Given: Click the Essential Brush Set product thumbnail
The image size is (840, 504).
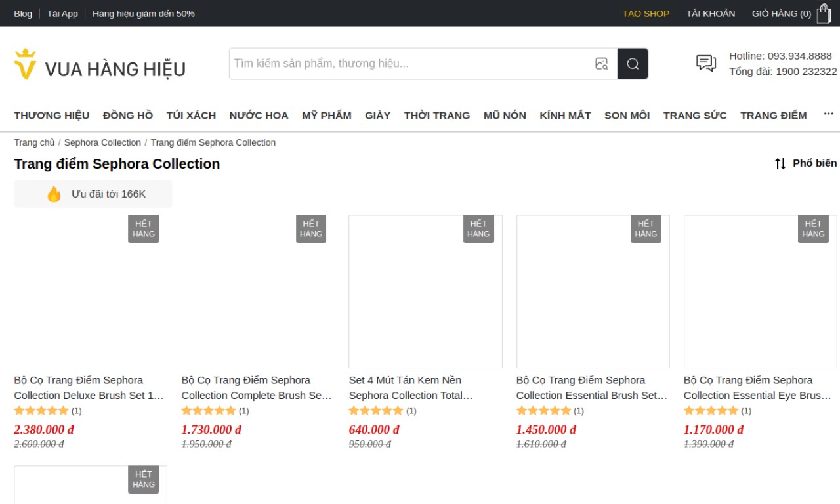Looking at the screenshot, I should (593, 291).
